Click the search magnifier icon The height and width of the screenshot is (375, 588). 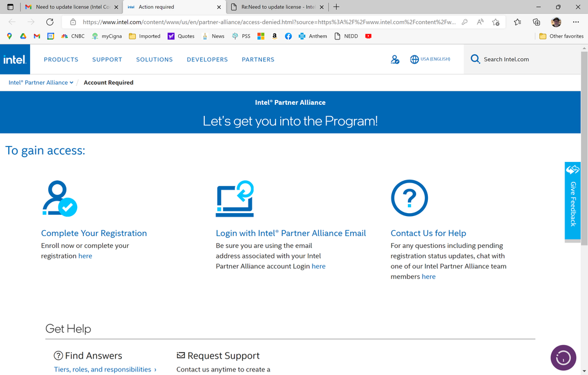(x=475, y=59)
